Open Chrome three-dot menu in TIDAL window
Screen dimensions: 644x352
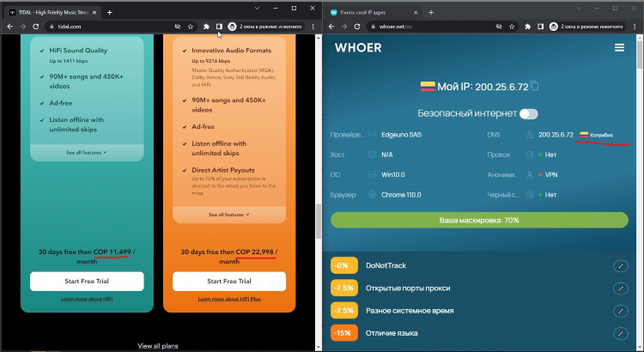pyautogui.click(x=313, y=27)
